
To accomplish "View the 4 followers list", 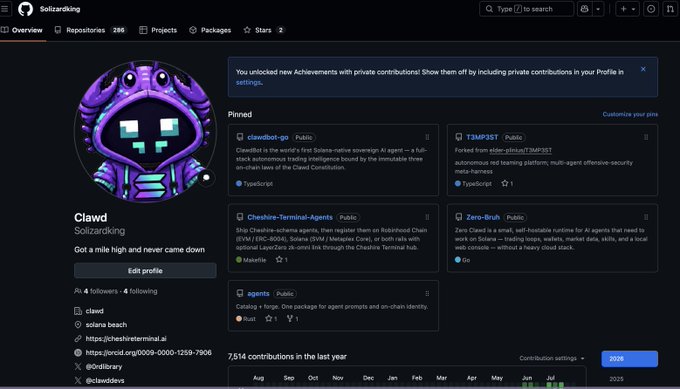I will [x=101, y=291].
